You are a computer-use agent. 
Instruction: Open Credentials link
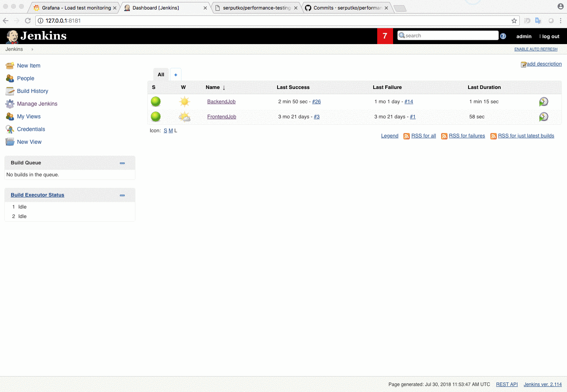pyautogui.click(x=31, y=129)
